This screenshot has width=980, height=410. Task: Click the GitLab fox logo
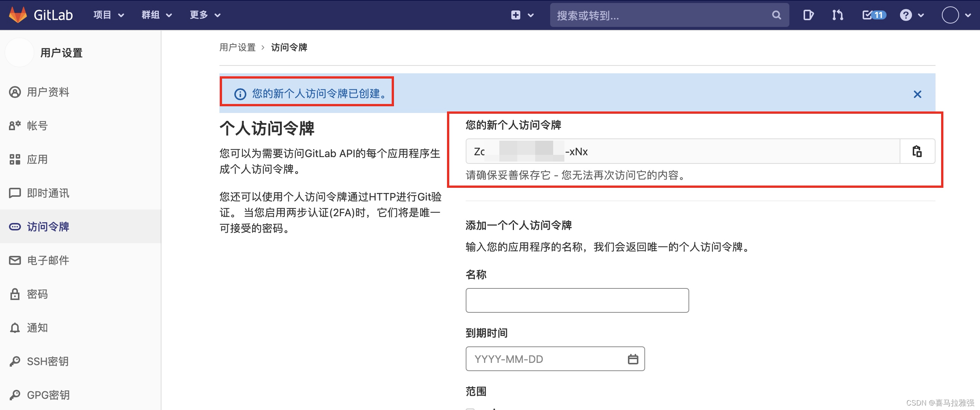18,15
